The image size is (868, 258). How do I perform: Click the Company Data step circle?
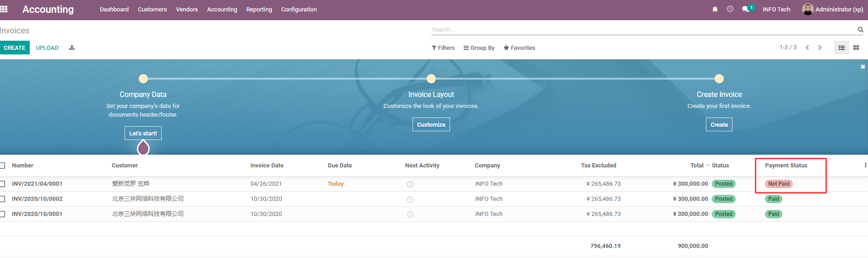(143, 79)
